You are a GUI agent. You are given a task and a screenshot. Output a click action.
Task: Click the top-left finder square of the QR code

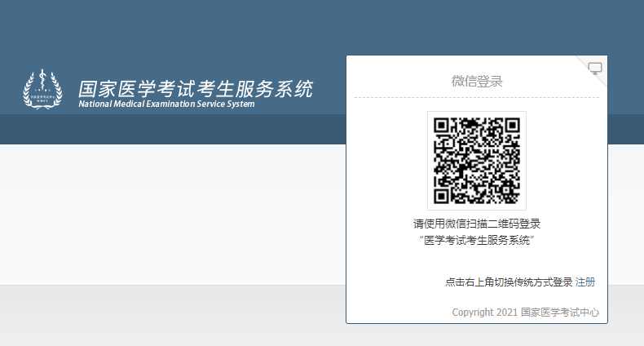[x=442, y=126]
